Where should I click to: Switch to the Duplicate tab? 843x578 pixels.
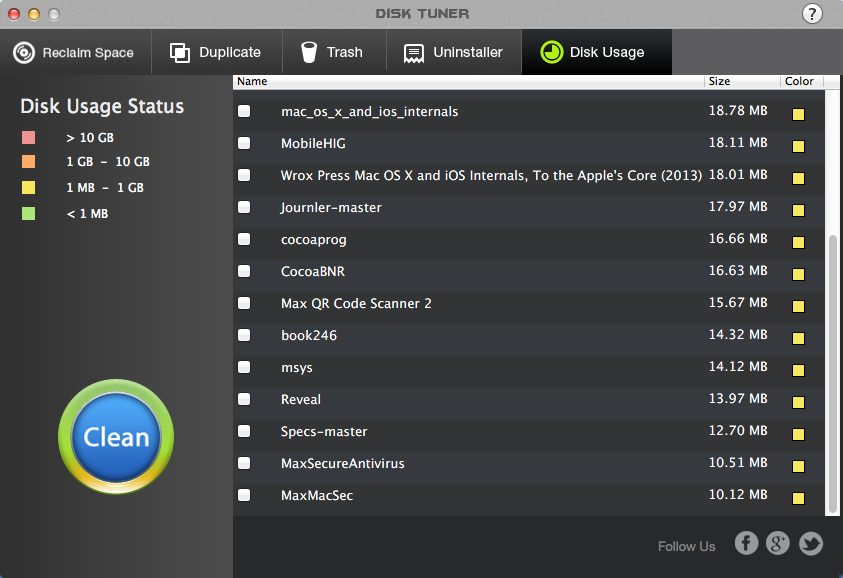click(x=217, y=52)
